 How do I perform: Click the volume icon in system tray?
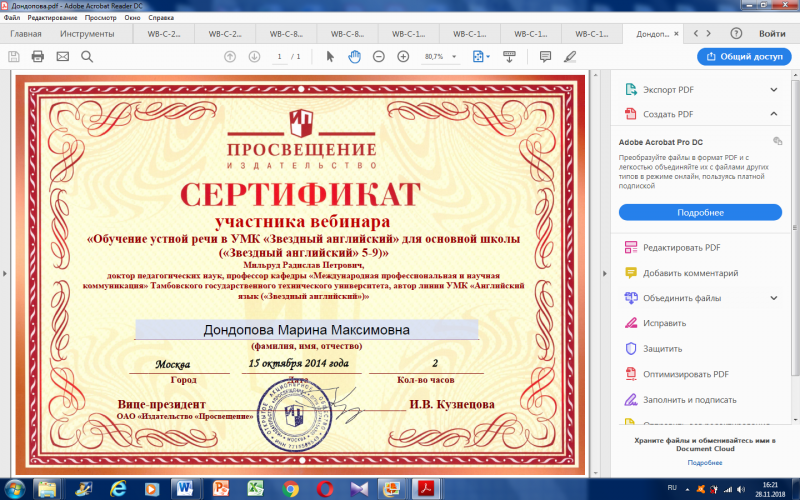coord(741,489)
